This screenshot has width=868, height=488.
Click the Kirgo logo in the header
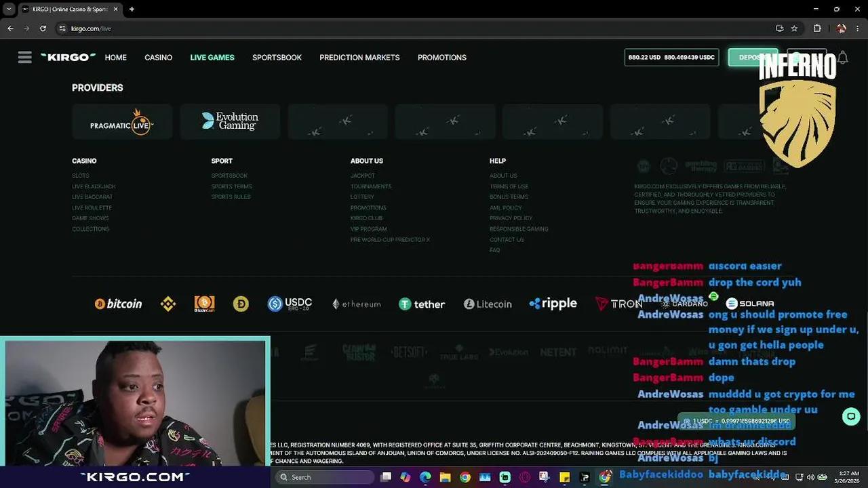tap(68, 58)
